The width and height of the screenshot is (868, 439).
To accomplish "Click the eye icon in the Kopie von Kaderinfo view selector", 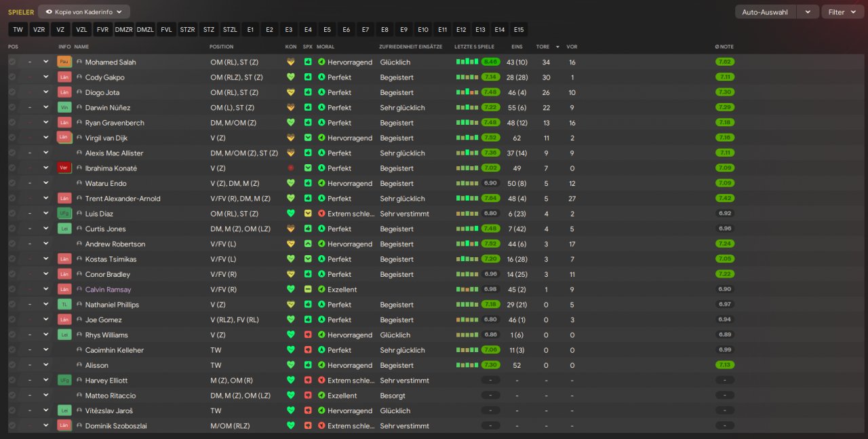I will (x=49, y=12).
